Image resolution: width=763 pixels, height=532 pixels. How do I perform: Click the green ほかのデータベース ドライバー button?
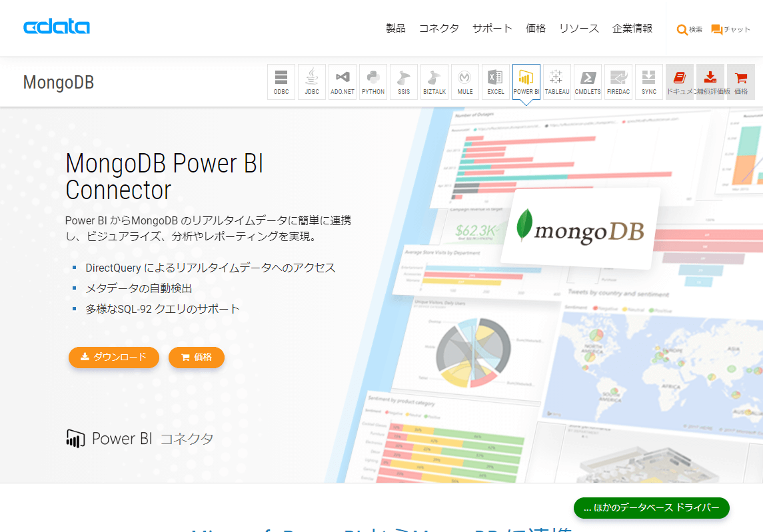652,508
